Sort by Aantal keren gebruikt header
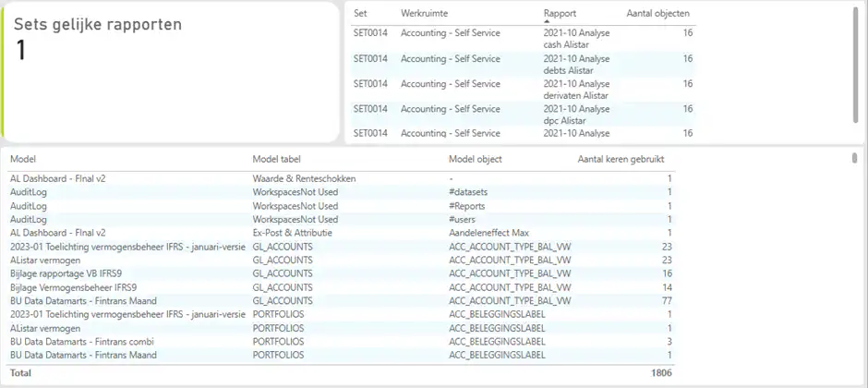The width and height of the screenshot is (868, 388). click(x=621, y=159)
